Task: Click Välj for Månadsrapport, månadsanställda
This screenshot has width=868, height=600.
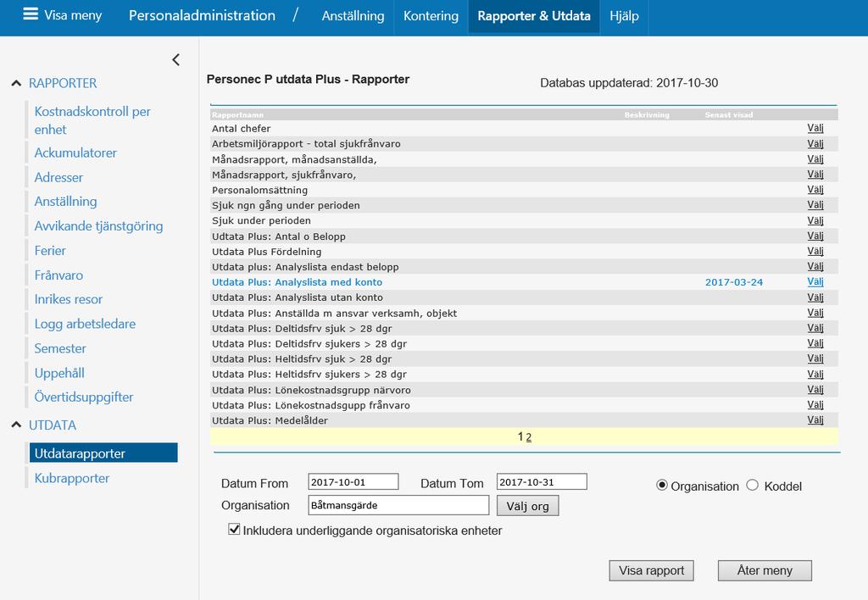Action: [x=815, y=159]
